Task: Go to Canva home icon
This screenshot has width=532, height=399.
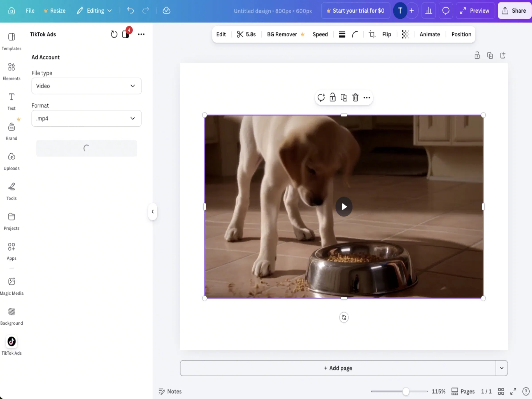Action: 11,11
